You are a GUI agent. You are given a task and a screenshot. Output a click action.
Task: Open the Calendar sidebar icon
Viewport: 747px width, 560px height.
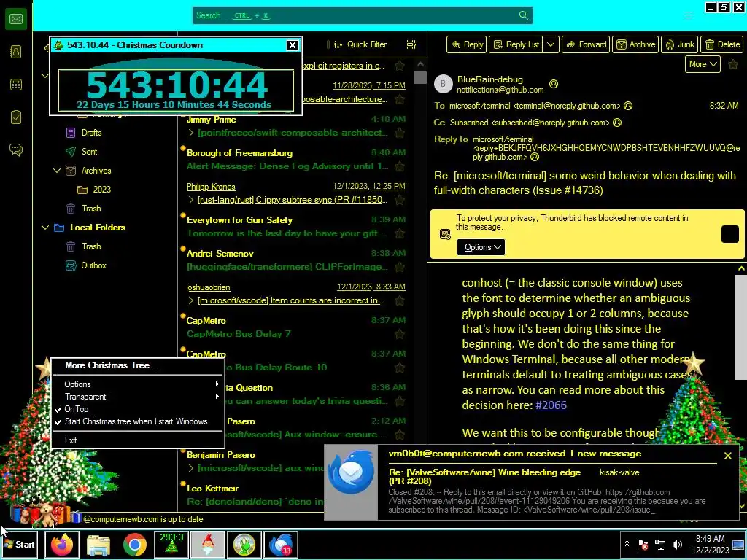point(16,85)
